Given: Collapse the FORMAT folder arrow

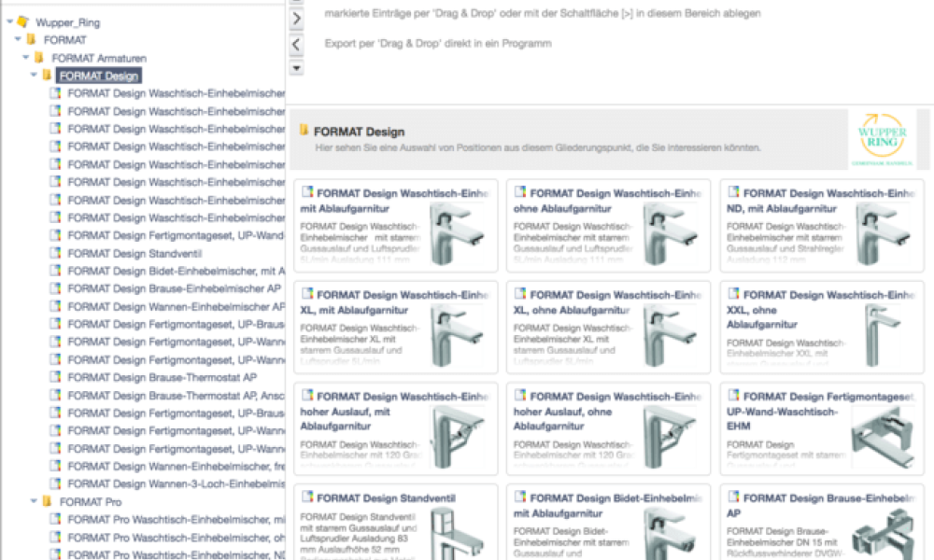Looking at the screenshot, I should click(x=18, y=39).
